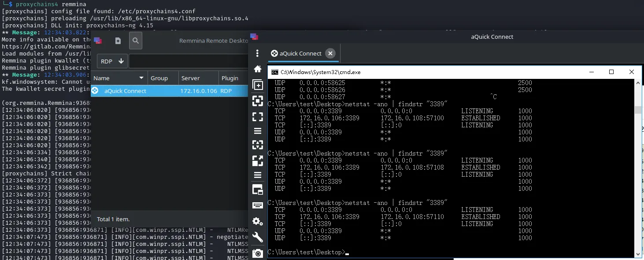
Task: Select the aQuick Connect profile row
Action: click(x=125, y=91)
